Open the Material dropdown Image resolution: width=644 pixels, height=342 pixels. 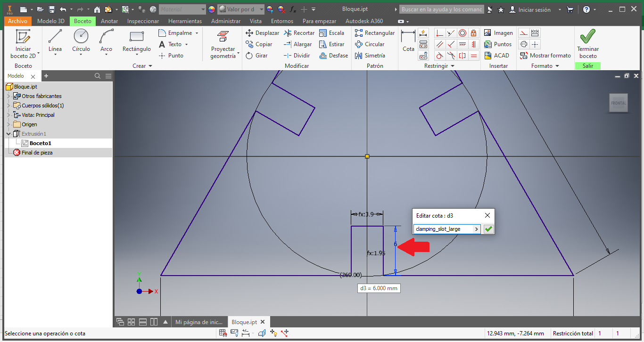click(182, 9)
